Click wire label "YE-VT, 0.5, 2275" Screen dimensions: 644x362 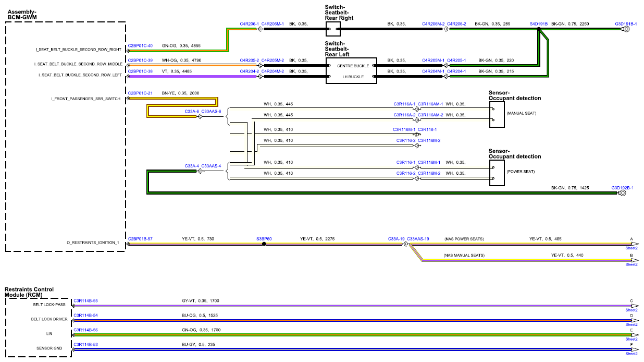[317, 238]
